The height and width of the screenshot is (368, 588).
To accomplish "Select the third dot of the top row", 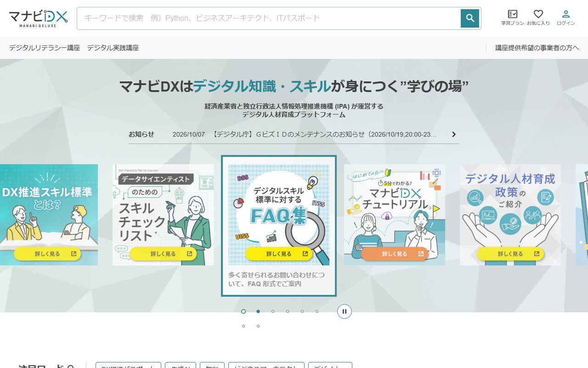I will click(273, 311).
